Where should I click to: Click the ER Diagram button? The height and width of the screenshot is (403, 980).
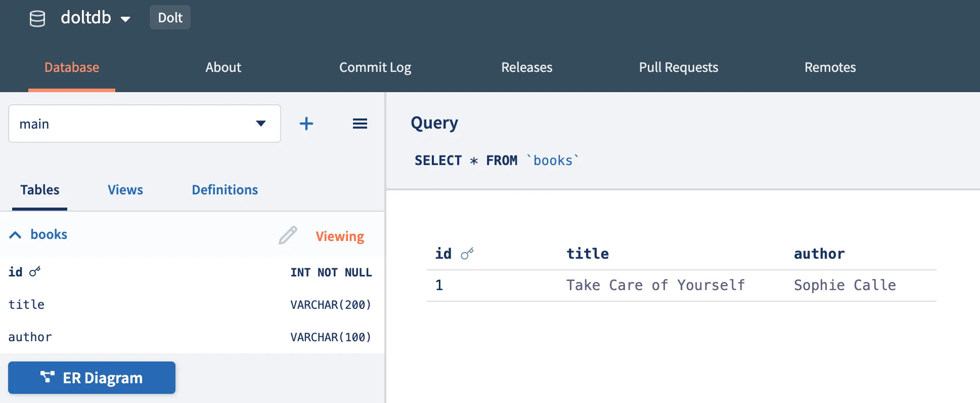[92, 378]
